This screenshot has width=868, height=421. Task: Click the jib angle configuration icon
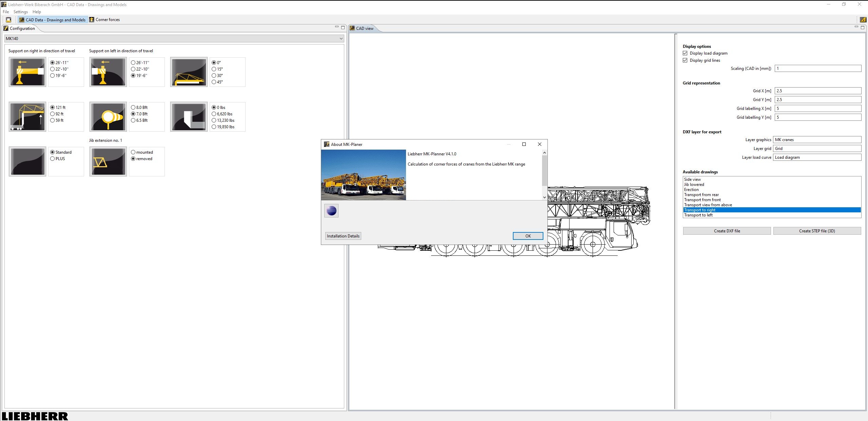pyautogui.click(x=189, y=72)
